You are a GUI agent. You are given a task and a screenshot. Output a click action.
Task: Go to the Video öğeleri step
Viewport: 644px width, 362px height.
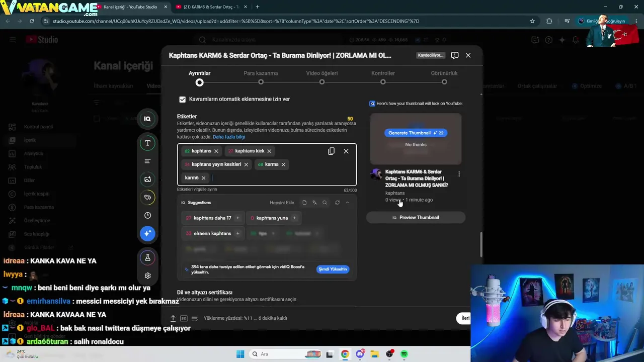click(x=322, y=77)
